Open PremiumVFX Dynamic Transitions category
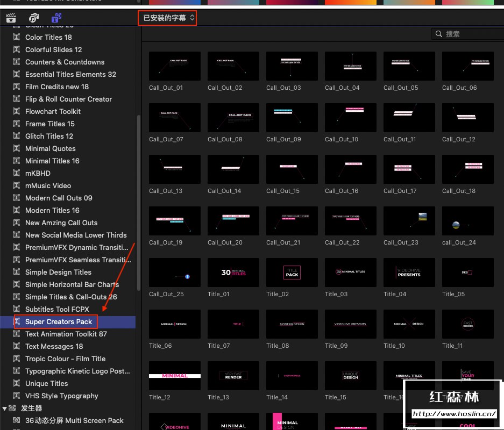 [76, 248]
